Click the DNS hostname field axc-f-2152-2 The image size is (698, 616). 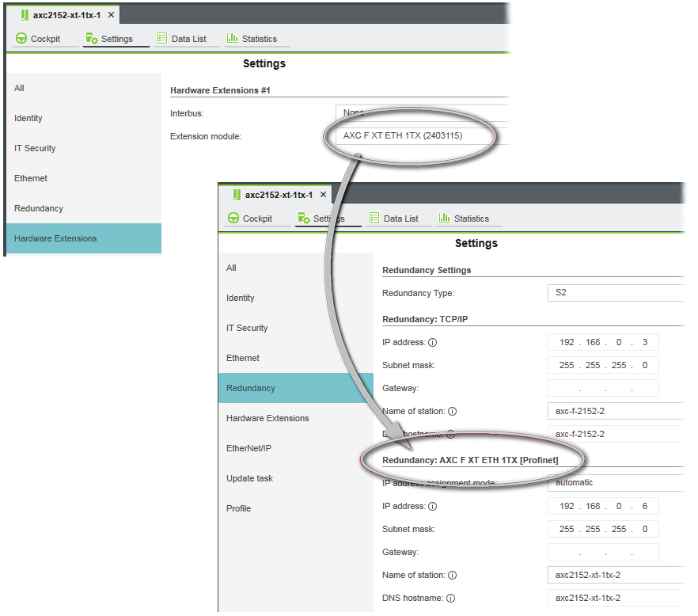point(616,434)
